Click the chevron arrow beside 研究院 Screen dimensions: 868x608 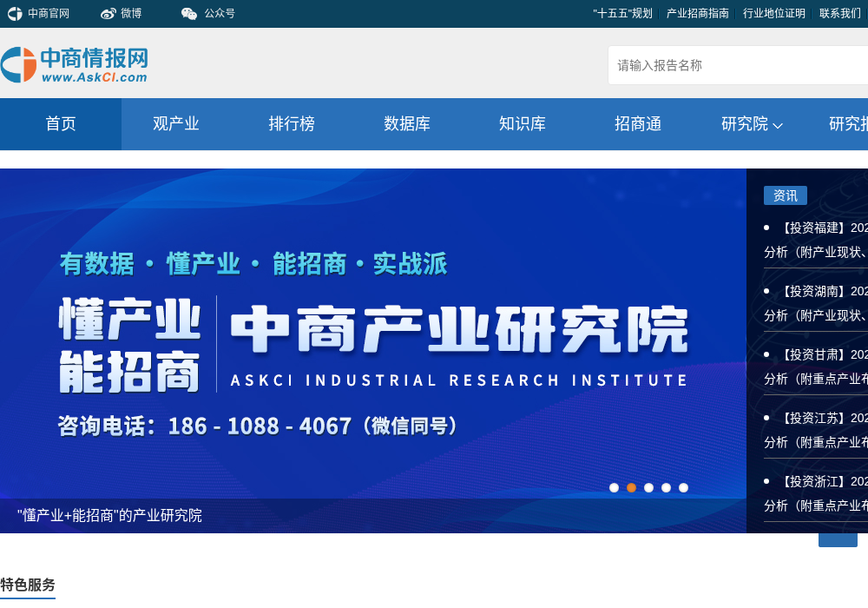coord(777,126)
